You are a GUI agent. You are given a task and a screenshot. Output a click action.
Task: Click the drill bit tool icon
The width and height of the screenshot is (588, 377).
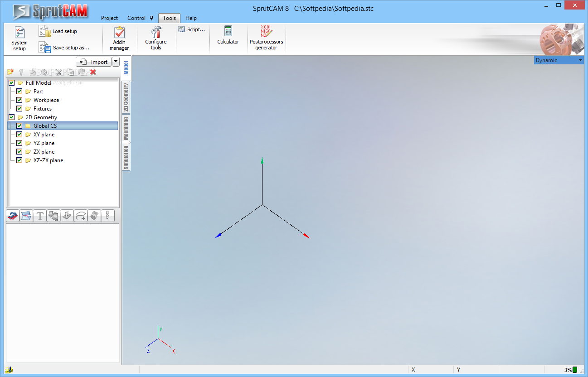pyautogui.click(x=108, y=216)
